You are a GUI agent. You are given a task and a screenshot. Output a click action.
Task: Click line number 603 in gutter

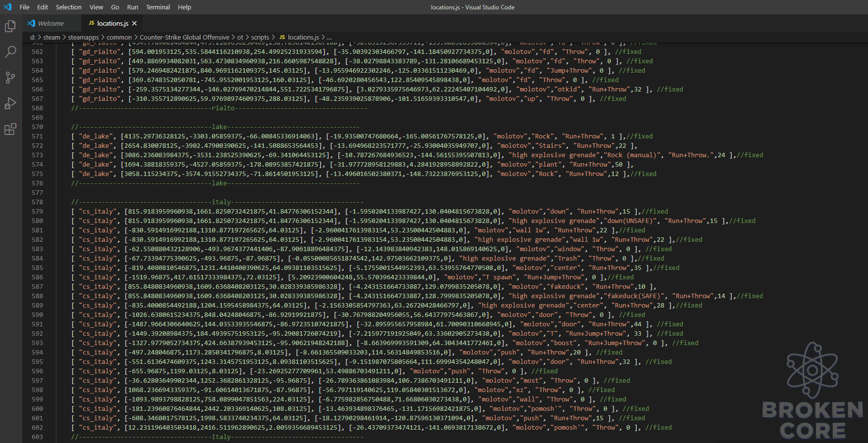[x=37, y=437]
